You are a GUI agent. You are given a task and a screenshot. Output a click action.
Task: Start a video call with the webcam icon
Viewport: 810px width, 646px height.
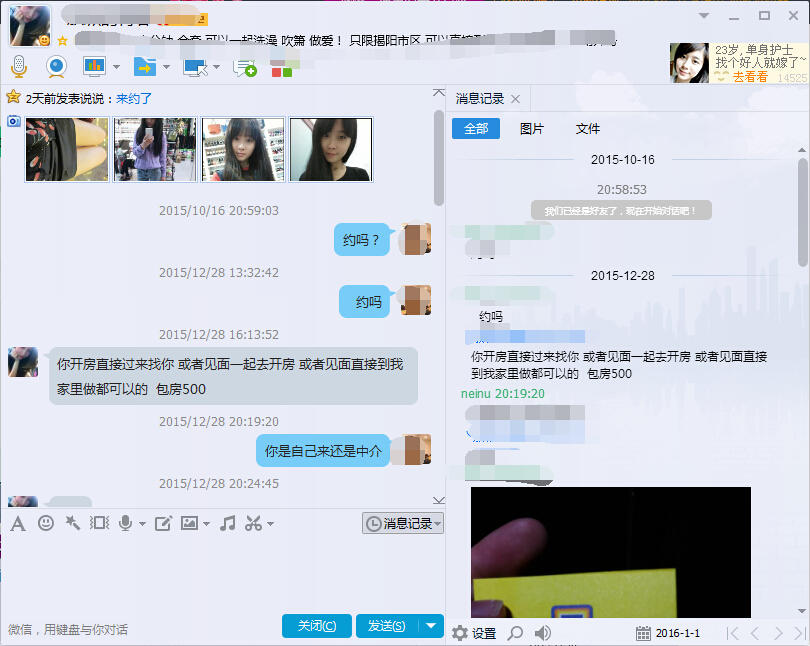(x=57, y=67)
